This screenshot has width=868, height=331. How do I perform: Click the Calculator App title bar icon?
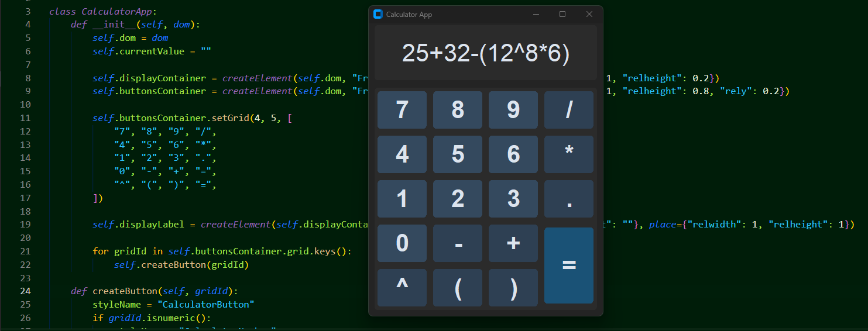pos(378,15)
